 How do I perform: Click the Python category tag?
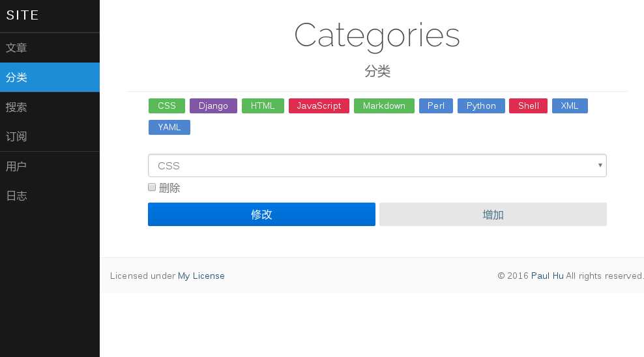tap(481, 106)
